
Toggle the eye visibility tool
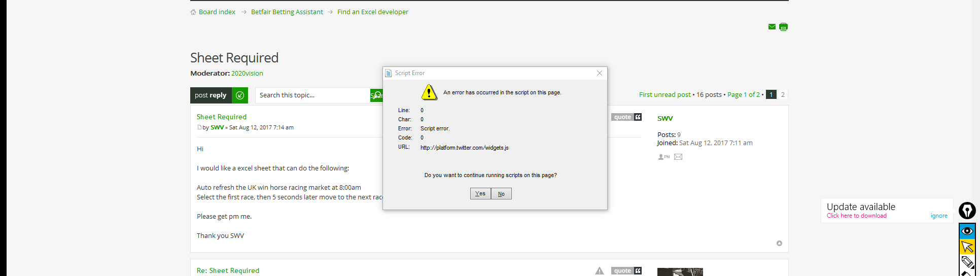point(967,231)
